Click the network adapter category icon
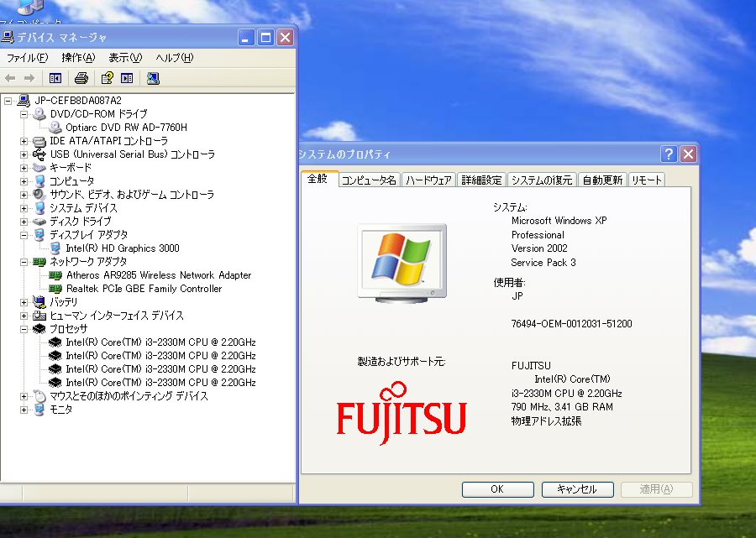Viewport: 756px width, 538px height. pos(39,262)
